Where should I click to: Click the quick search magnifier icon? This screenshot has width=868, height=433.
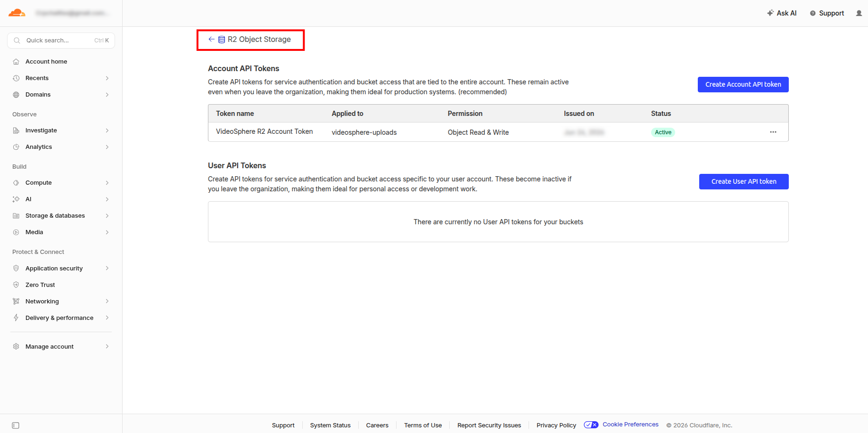pos(17,41)
